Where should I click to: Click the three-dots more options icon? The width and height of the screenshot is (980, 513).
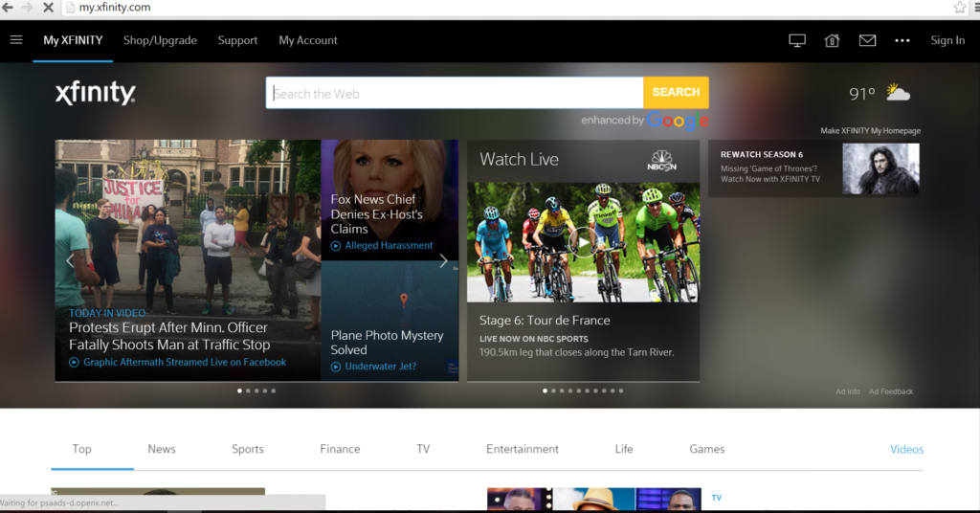click(x=902, y=40)
